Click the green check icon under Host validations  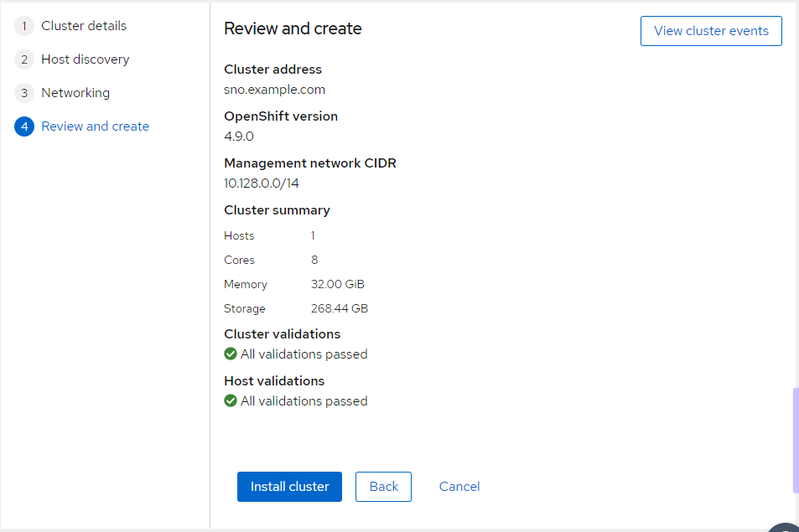pyautogui.click(x=231, y=400)
